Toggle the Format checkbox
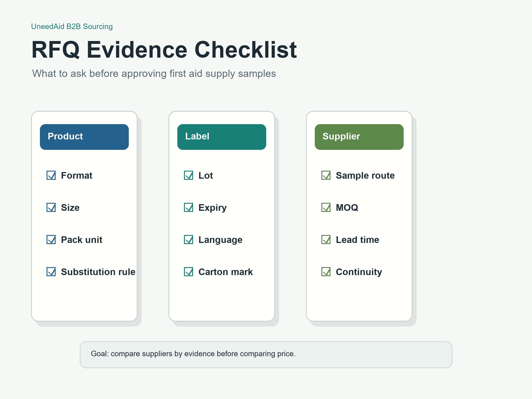This screenshot has width=532, height=399. (51, 175)
